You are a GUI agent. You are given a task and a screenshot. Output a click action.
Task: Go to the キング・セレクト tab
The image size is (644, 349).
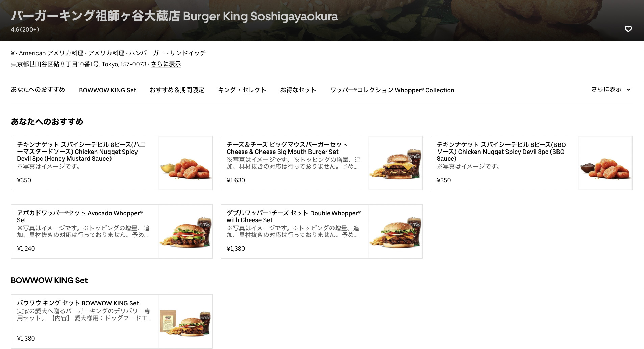[x=242, y=90]
